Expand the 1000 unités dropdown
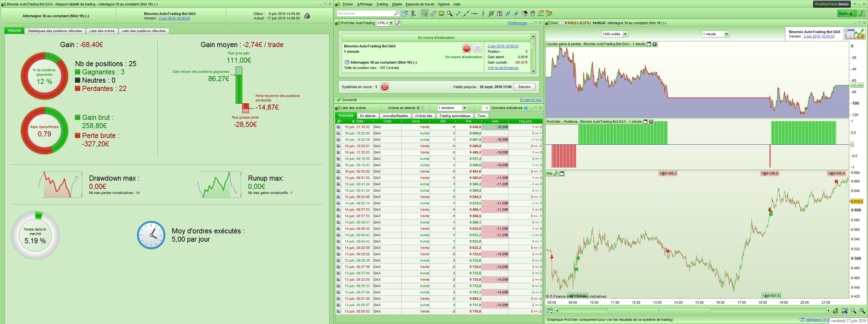The height and width of the screenshot is (324, 868). pyautogui.click(x=625, y=34)
